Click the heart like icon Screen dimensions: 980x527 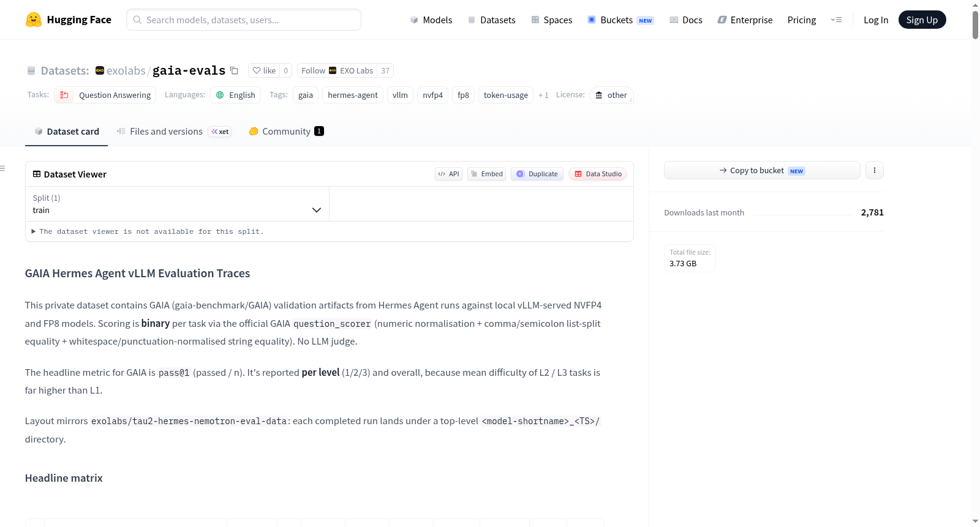tap(257, 70)
